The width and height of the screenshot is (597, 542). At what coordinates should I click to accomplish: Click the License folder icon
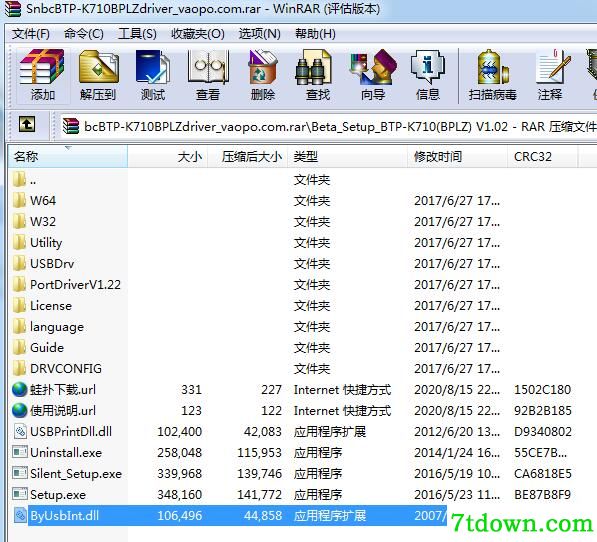[19, 305]
